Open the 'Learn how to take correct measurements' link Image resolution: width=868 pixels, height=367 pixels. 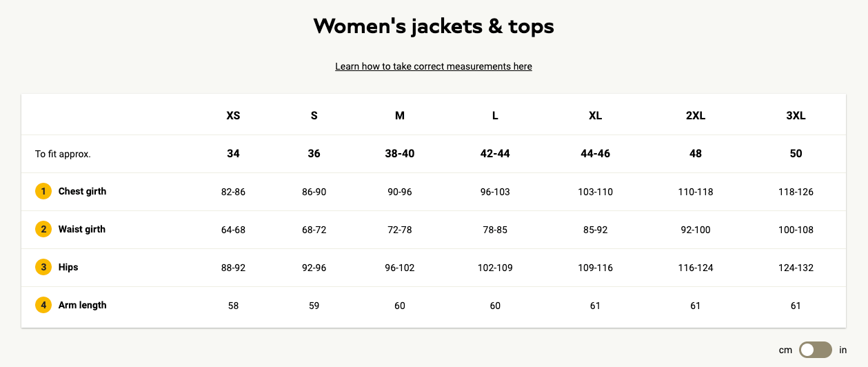[x=434, y=67]
